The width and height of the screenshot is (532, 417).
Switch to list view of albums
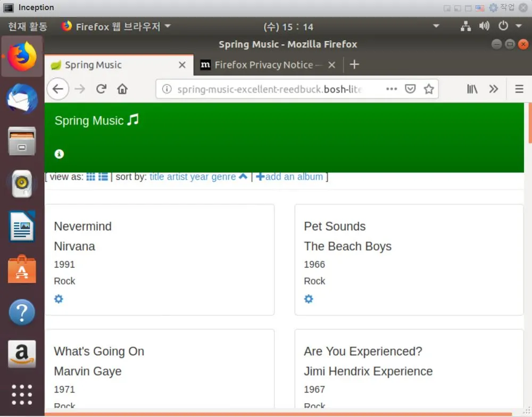[x=103, y=177]
